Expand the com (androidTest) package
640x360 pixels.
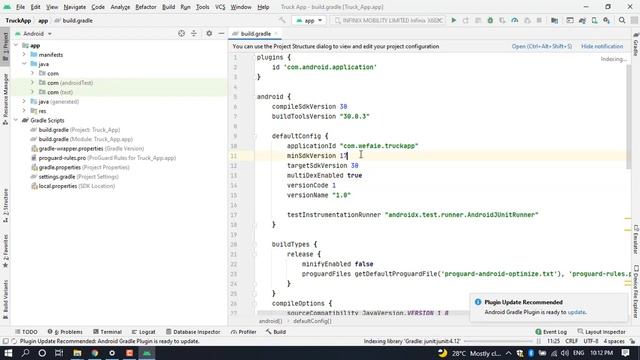click(32, 83)
